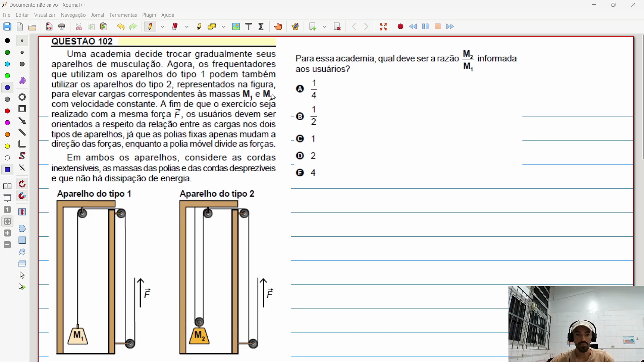Choose the Text tool in toolbar
Image resolution: width=644 pixels, height=362 pixels.
249,27
